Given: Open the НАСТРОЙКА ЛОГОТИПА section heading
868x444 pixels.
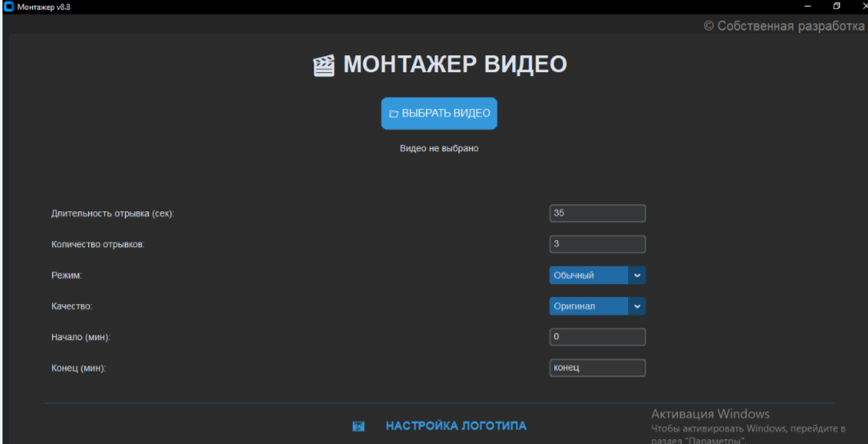Looking at the screenshot, I should click(x=455, y=426).
